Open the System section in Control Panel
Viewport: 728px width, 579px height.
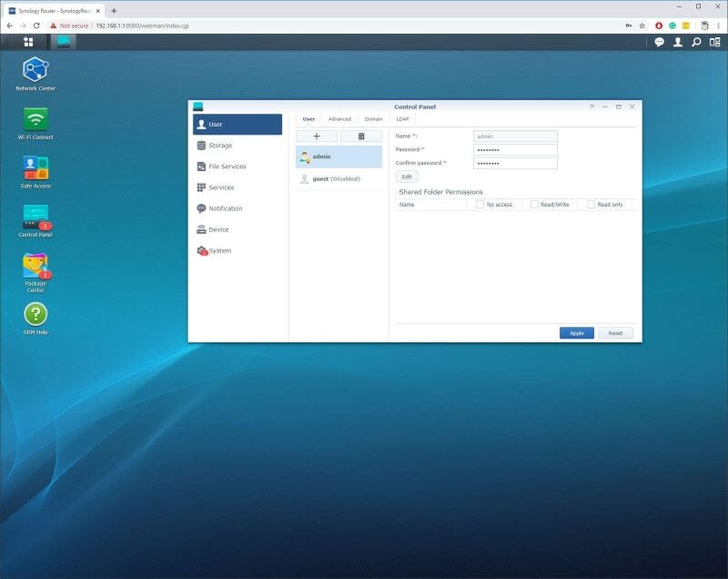coord(218,250)
